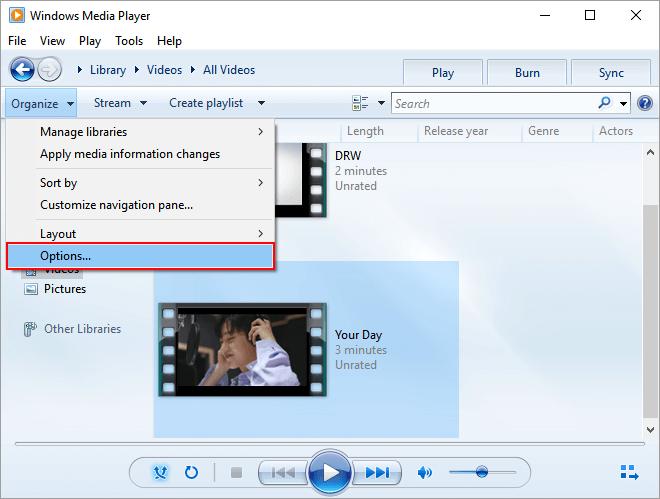Toggle shuffle mode on

pos(158,472)
